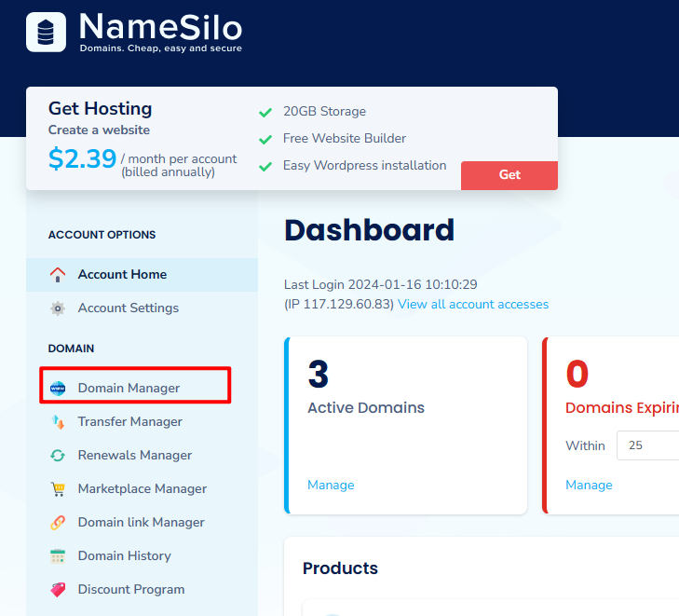Open Domain History from sidebar

pos(124,556)
